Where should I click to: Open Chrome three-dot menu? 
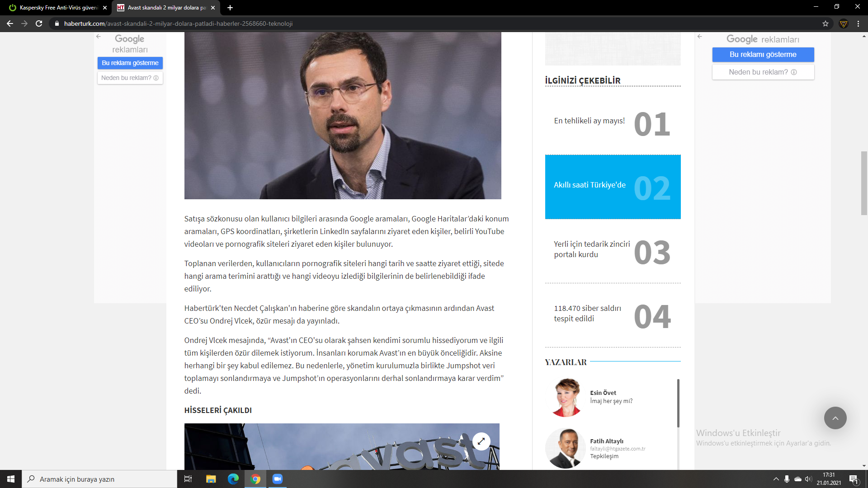coord(858,23)
